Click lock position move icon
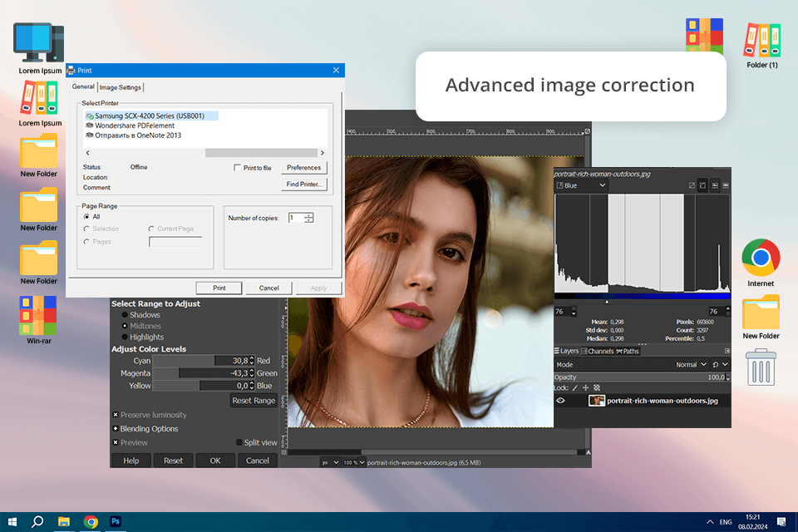Screen dimensions: 798x532 click(x=586, y=388)
